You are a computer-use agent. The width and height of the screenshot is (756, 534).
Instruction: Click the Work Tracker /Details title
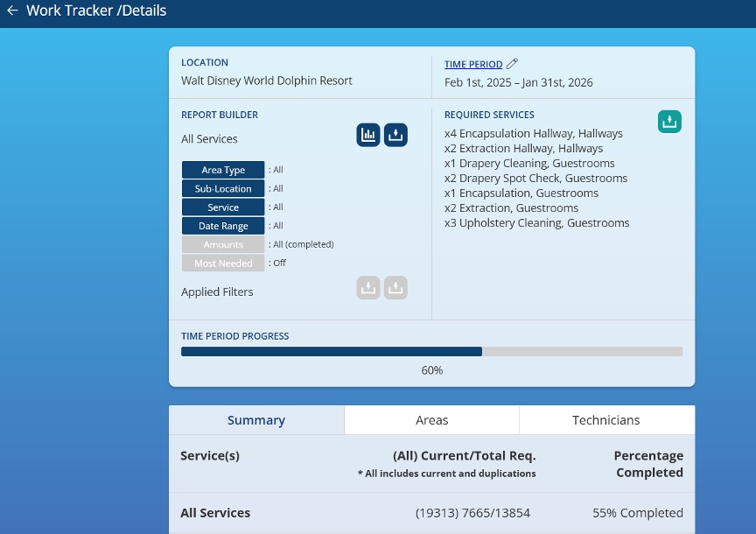point(96,11)
